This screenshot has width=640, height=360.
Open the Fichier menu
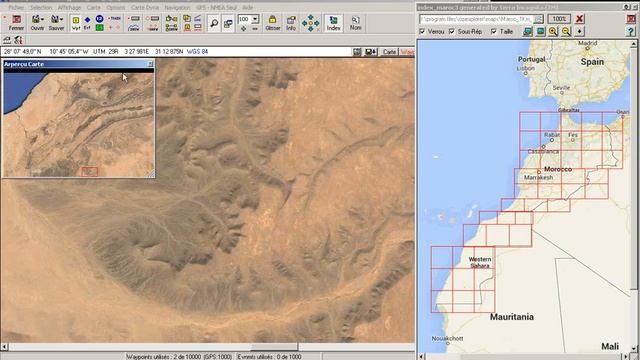tap(16, 7)
